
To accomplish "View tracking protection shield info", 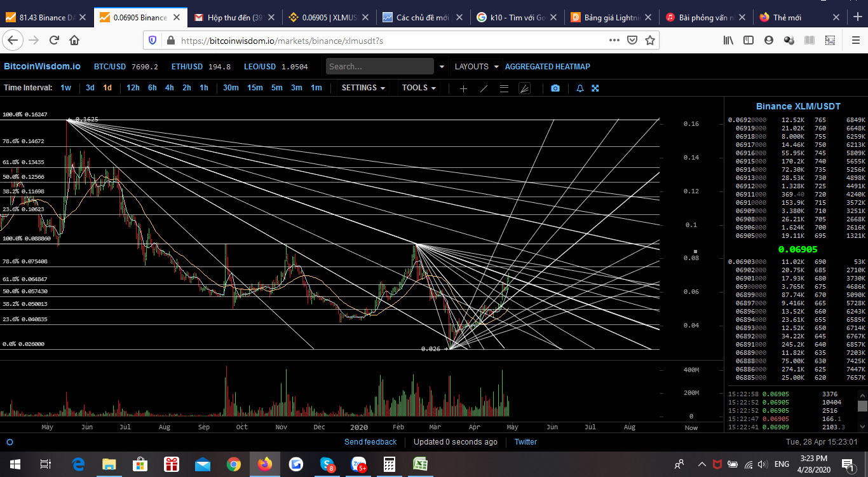I will 153,40.
